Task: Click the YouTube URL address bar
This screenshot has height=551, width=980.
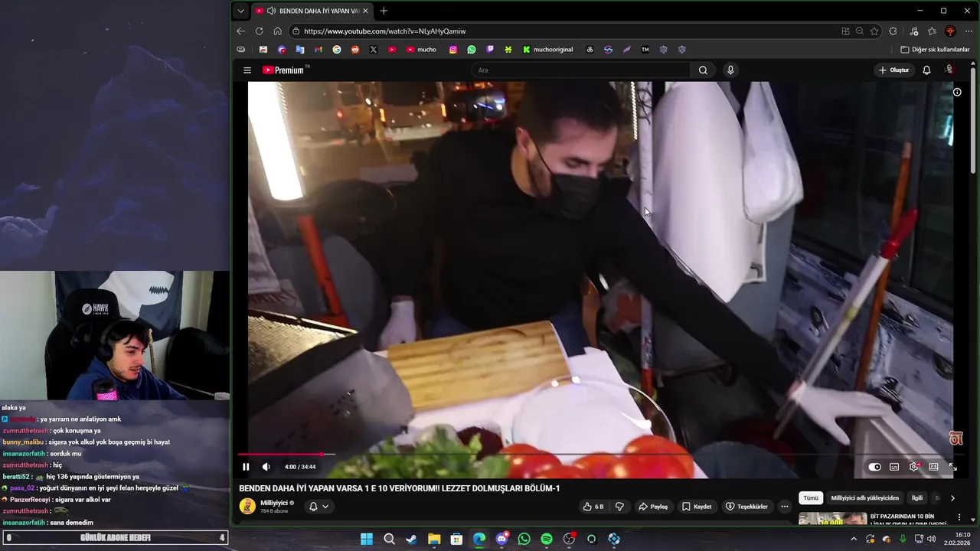Action: coord(563,31)
